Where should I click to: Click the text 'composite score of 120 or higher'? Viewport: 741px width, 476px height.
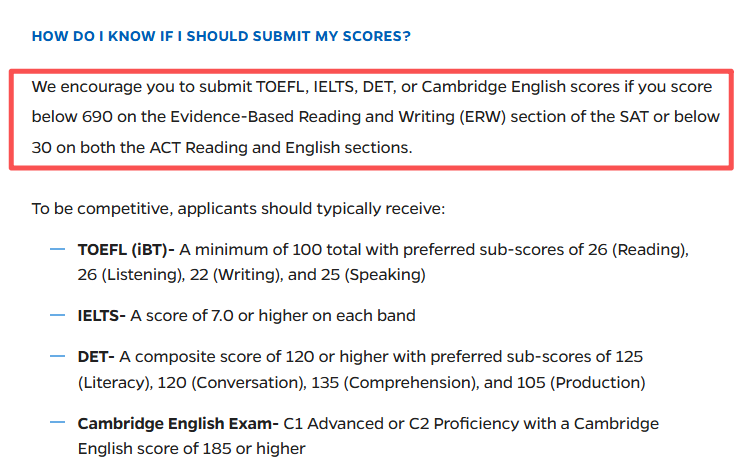[234, 356]
